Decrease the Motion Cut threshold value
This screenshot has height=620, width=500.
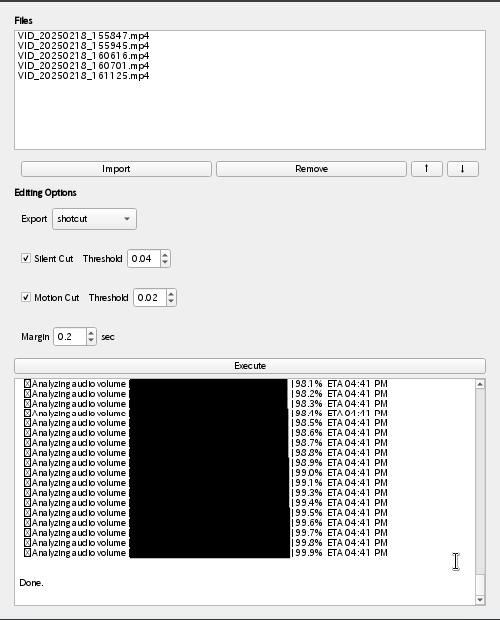pos(171,302)
